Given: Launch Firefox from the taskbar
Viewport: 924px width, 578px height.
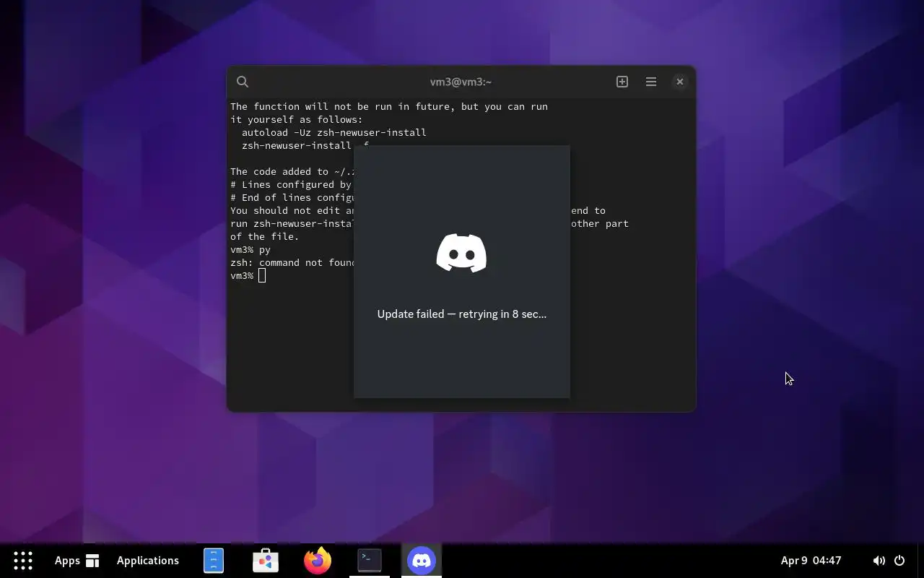Looking at the screenshot, I should [x=318, y=560].
